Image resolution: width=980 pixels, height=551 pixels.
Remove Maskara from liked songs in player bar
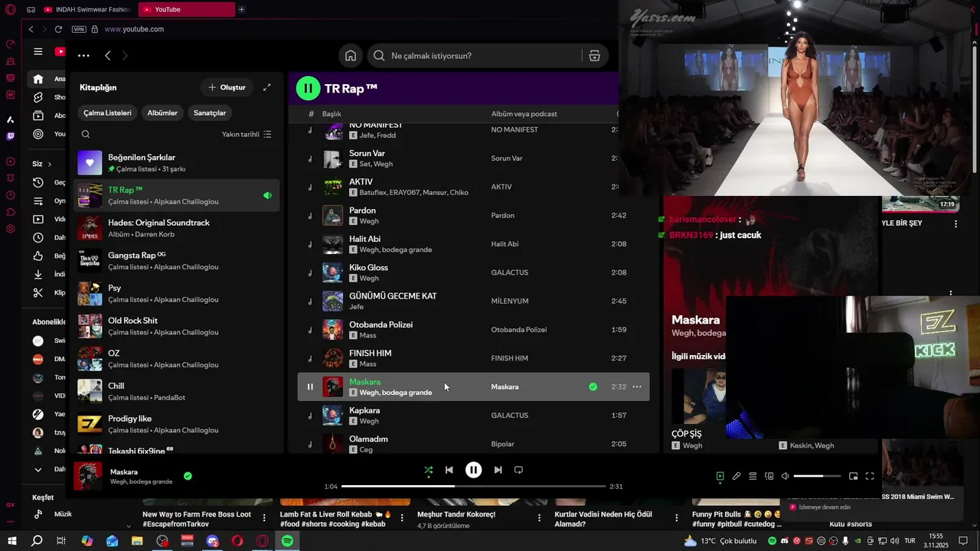[188, 476]
